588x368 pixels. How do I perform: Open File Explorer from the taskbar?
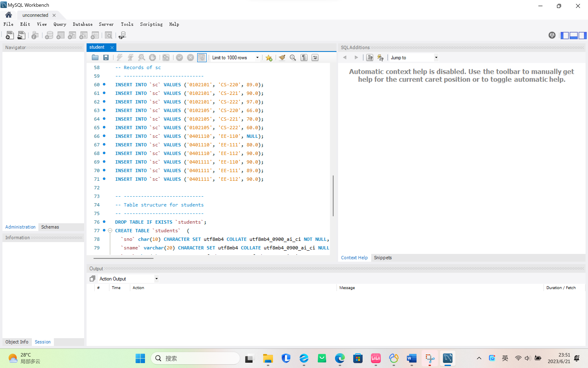pos(268,358)
